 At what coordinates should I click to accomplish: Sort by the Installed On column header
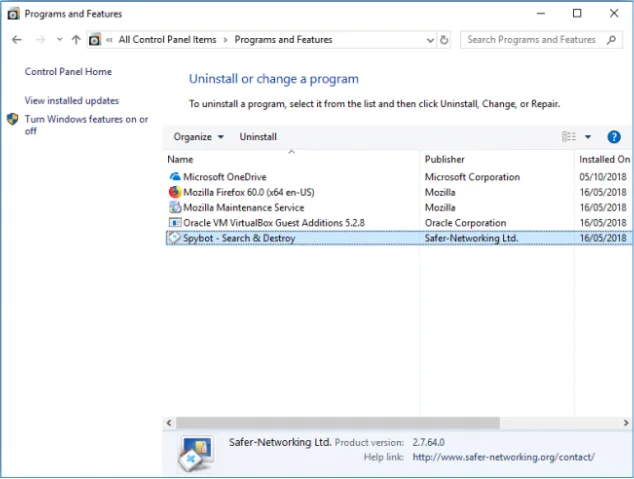604,159
